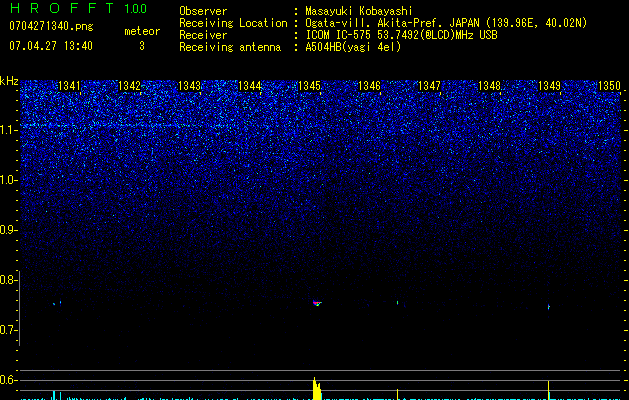Click the 0.9 kHz axis label
Viewport: 629px width, 400px height.
click(x=8, y=230)
